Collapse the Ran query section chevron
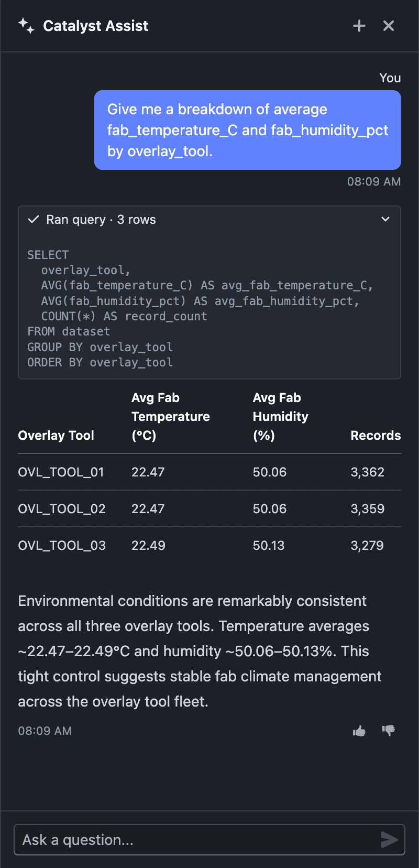The image size is (419, 868). coord(385,219)
